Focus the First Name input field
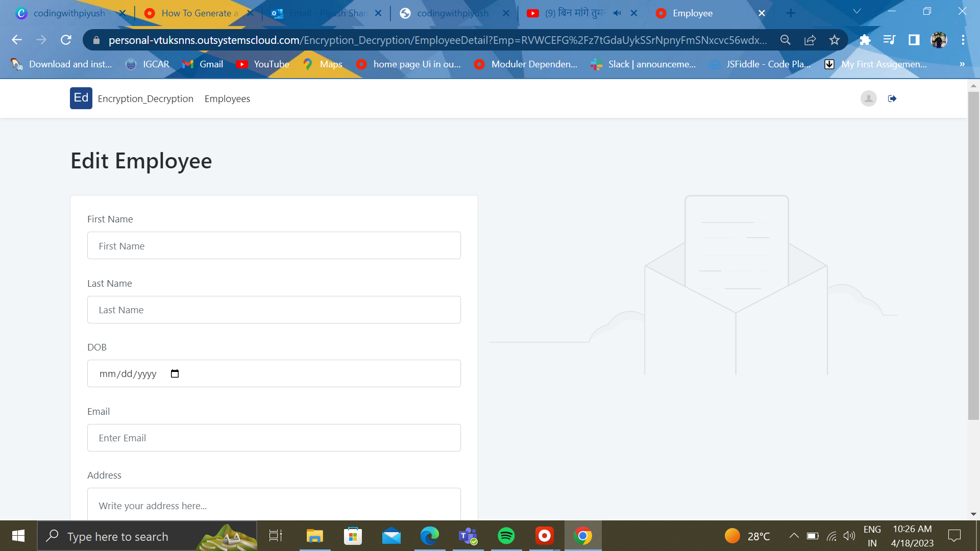The width and height of the screenshot is (980, 551). (x=274, y=246)
